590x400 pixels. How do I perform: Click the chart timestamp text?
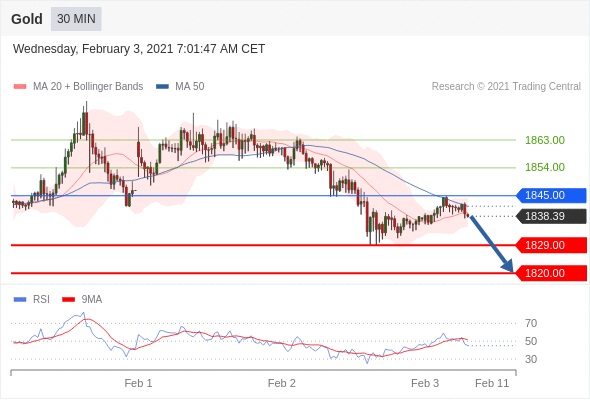[139, 49]
